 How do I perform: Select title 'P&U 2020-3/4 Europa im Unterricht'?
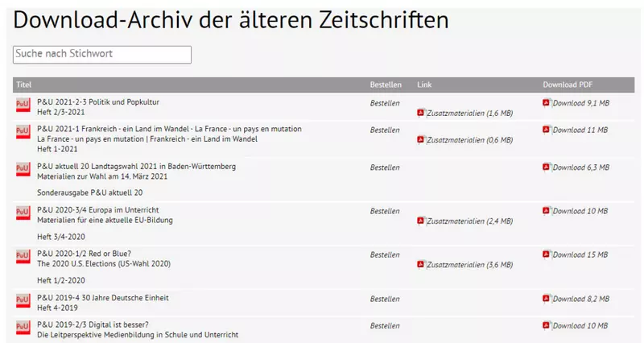coord(97,210)
